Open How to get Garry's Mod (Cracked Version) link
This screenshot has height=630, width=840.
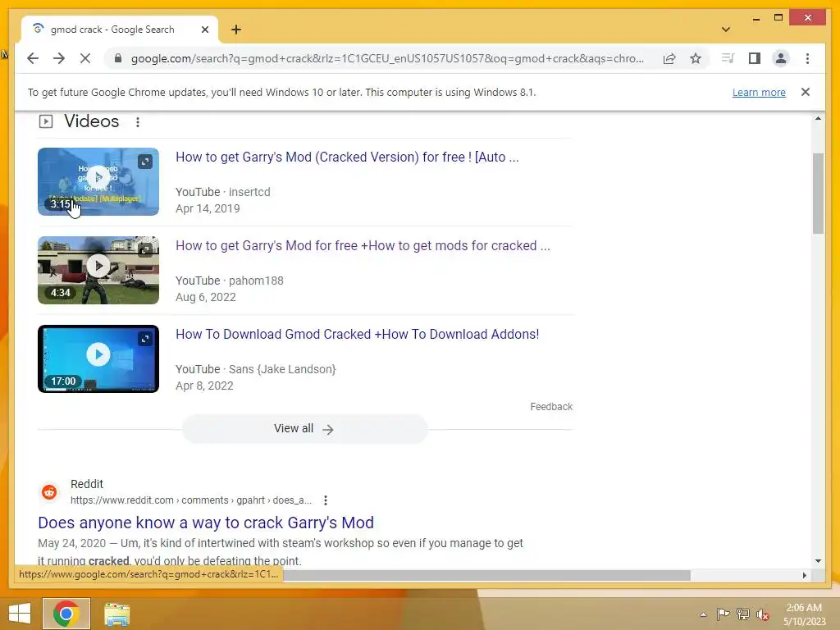click(x=347, y=157)
